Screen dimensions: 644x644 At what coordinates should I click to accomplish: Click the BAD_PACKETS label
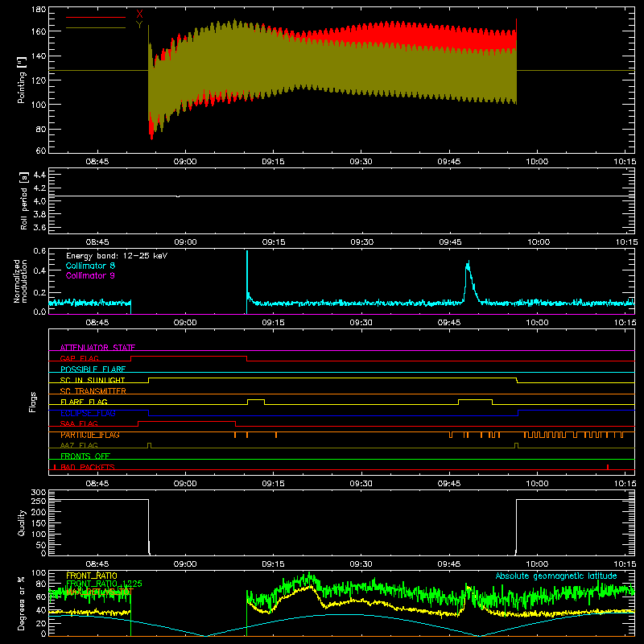[x=88, y=467]
